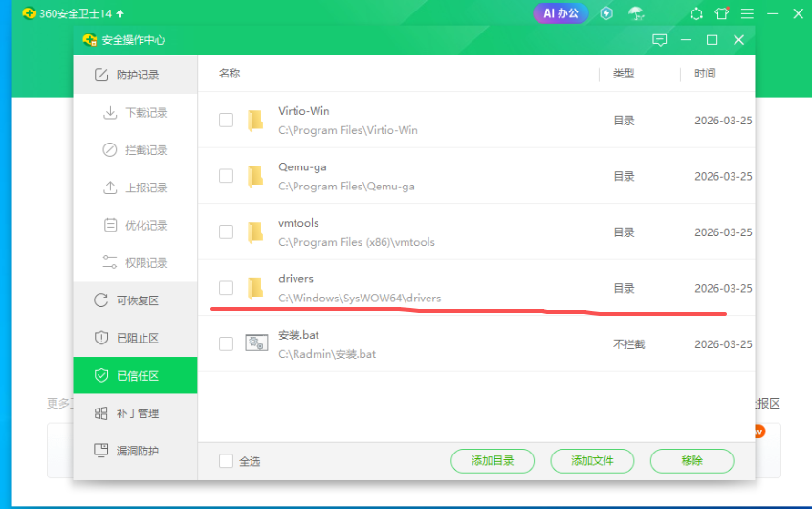Select 已信任区 section
Image resolution: width=812 pixels, height=509 pixels.
click(135, 375)
